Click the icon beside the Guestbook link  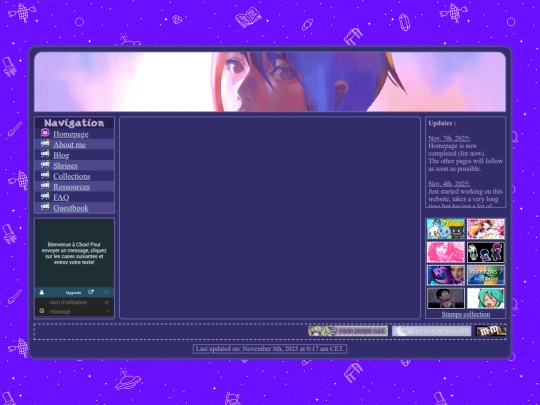(x=45, y=207)
